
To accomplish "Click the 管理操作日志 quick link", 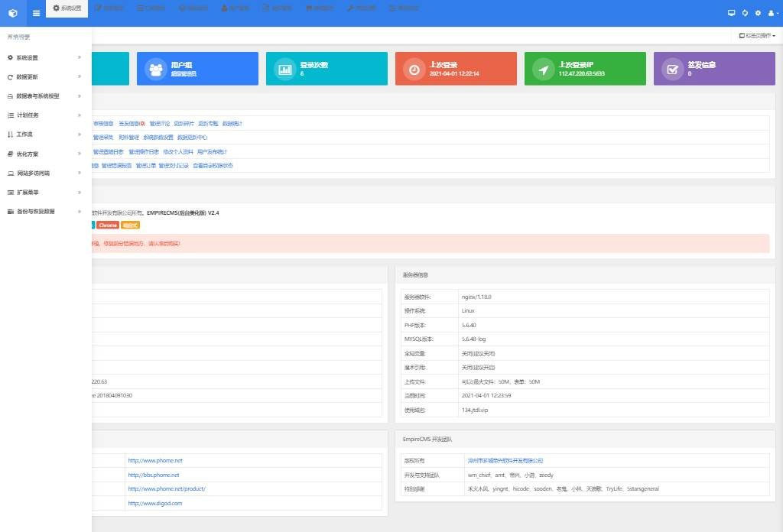I will tap(144, 151).
